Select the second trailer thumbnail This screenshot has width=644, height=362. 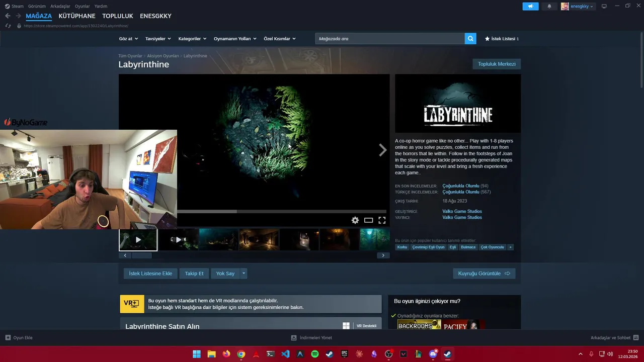coord(178,240)
